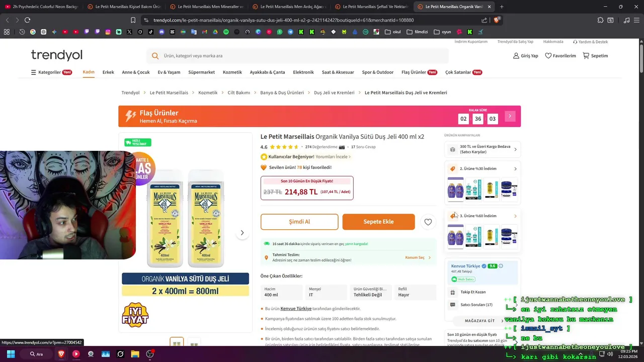644x362 pixels.
Task: Add product to favorites with heart button
Action: point(428,222)
